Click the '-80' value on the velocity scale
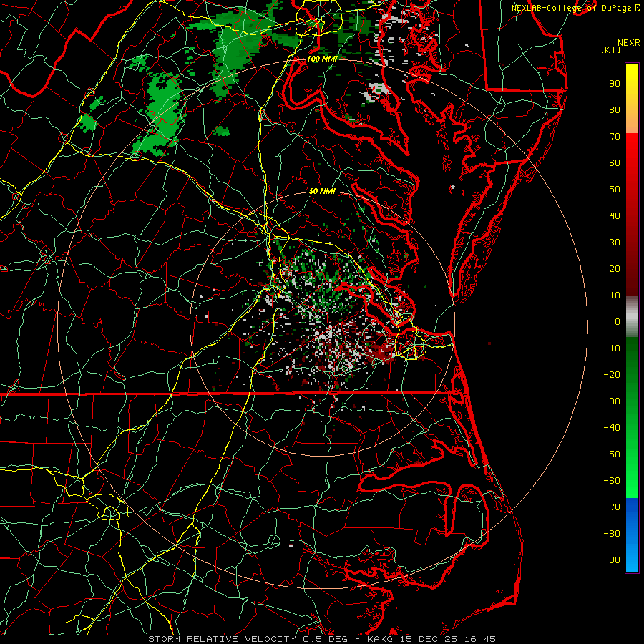The width and height of the screenshot is (644, 644). (x=612, y=534)
